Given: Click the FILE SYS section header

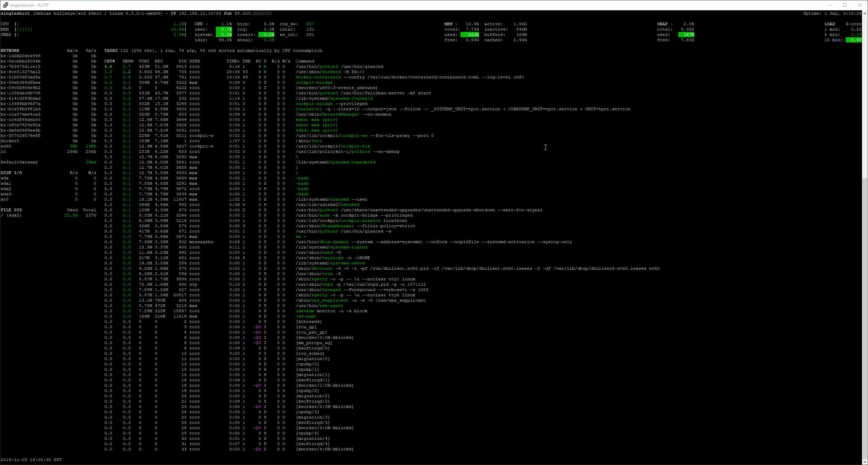Looking at the screenshot, I should point(11,210).
